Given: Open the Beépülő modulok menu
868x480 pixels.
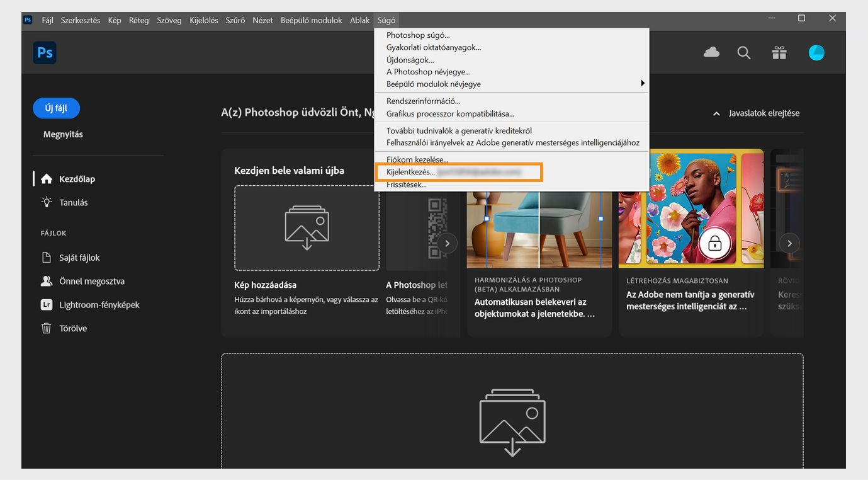Looking at the screenshot, I should [312, 20].
